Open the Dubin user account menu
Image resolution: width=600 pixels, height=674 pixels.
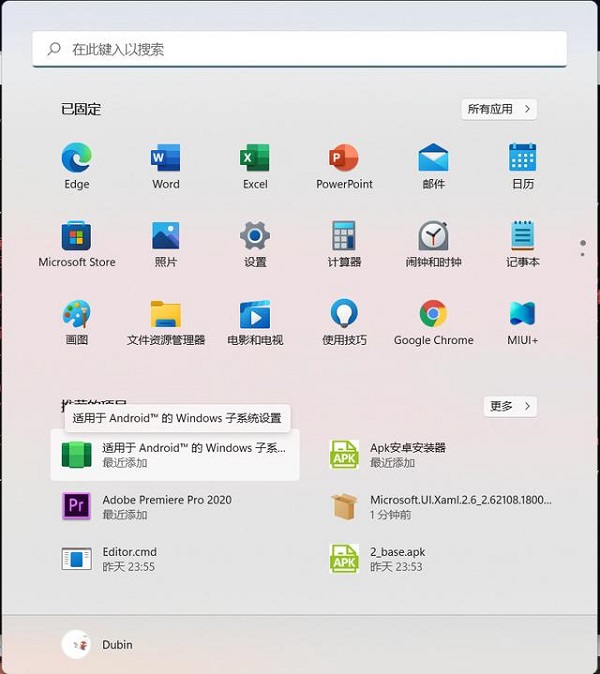[x=98, y=644]
